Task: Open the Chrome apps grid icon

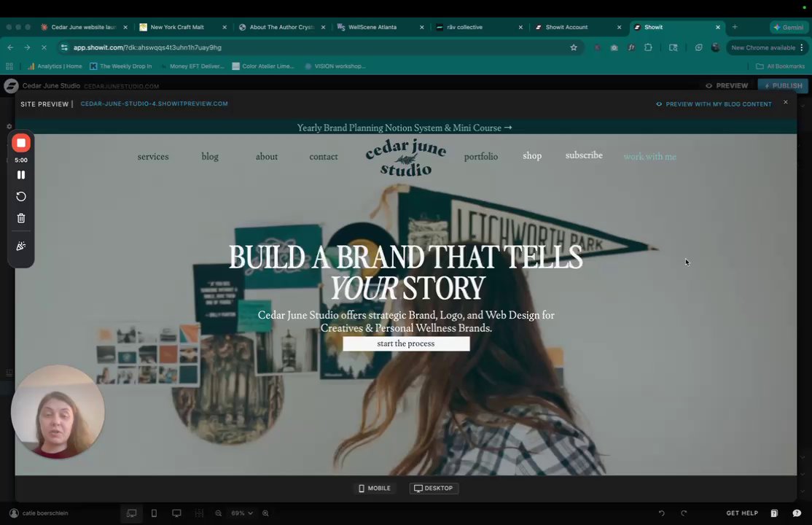Action: pos(9,66)
